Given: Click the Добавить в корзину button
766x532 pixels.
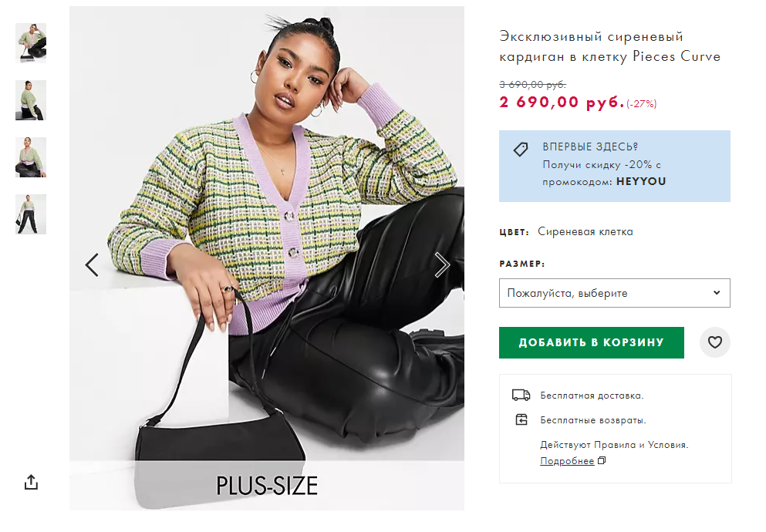Looking at the screenshot, I should [591, 342].
